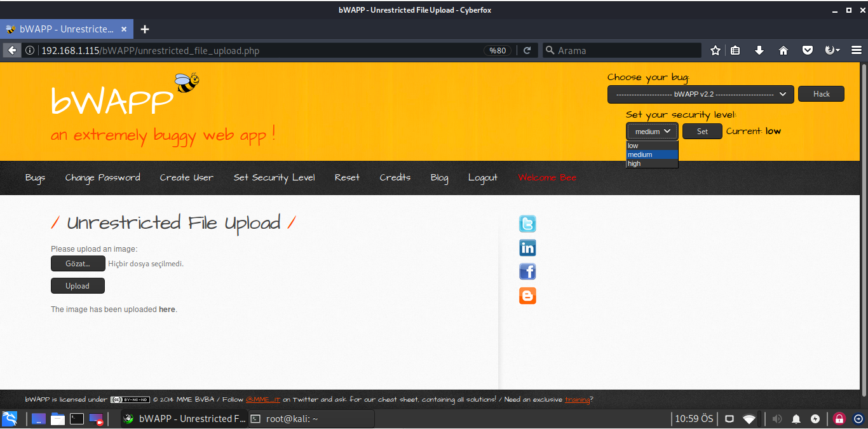
Task: Open the site information icon in address bar
Action: click(x=30, y=50)
